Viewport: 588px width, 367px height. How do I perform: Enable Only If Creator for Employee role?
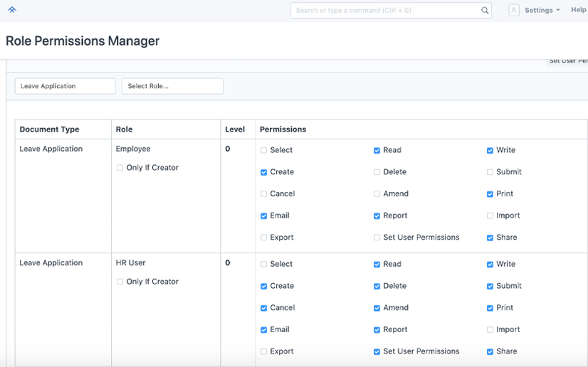(120, 168)
